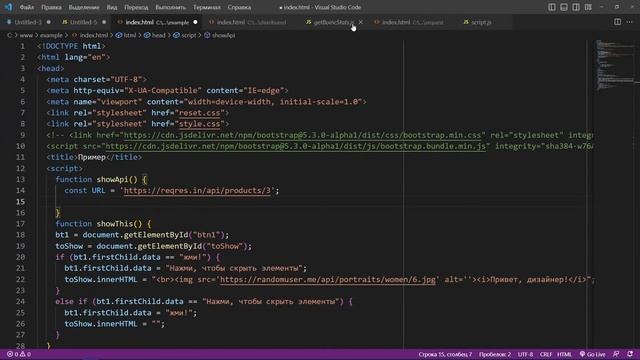The width and height of the screenshot is (640, 360).
Task: Follow reqres.in products URL on line 14
Action: pyautogui.click(x=197, y=191)
